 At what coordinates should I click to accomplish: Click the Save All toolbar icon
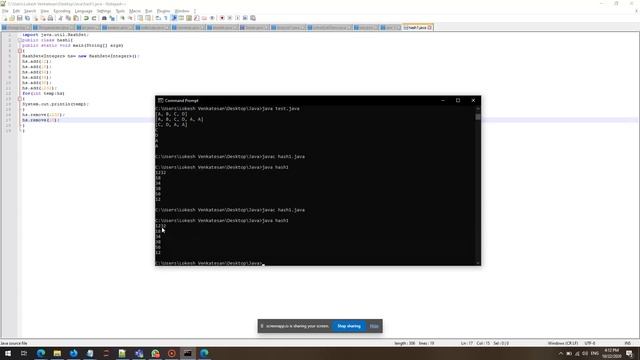pos(27,18)
